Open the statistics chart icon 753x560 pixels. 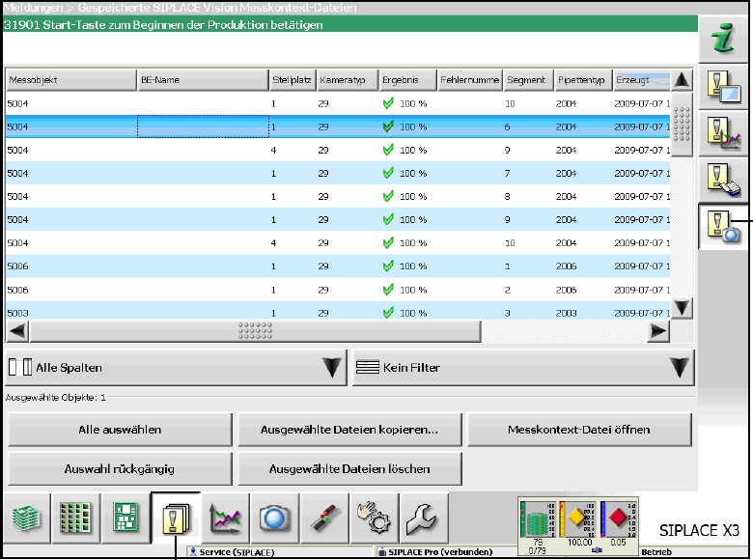[x=225, y=518]
